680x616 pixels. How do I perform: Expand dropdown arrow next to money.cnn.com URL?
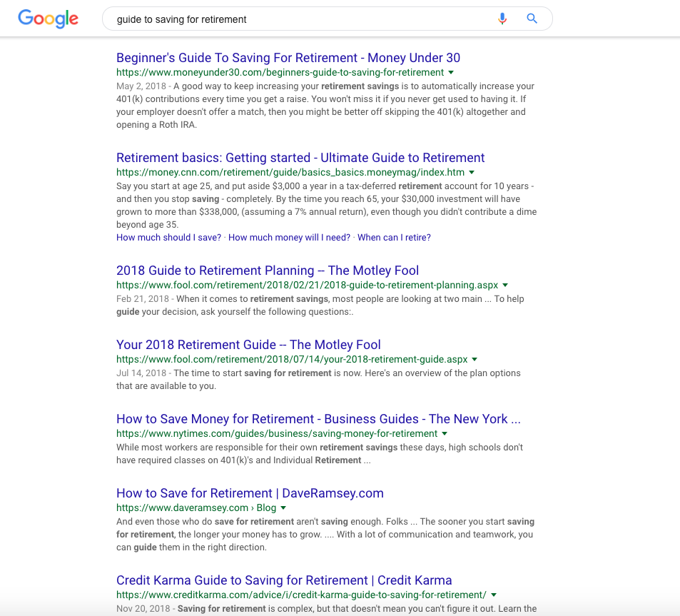(472, 172)
